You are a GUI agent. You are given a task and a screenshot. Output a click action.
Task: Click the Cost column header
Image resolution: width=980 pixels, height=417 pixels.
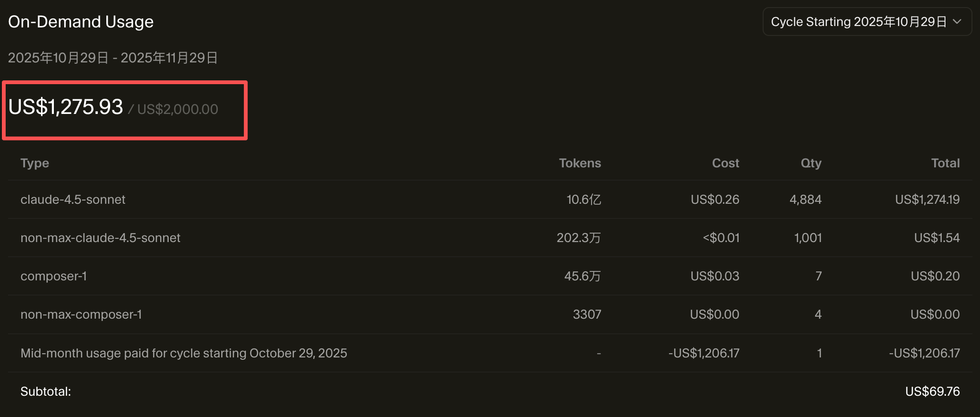click(x=725, y=163)
